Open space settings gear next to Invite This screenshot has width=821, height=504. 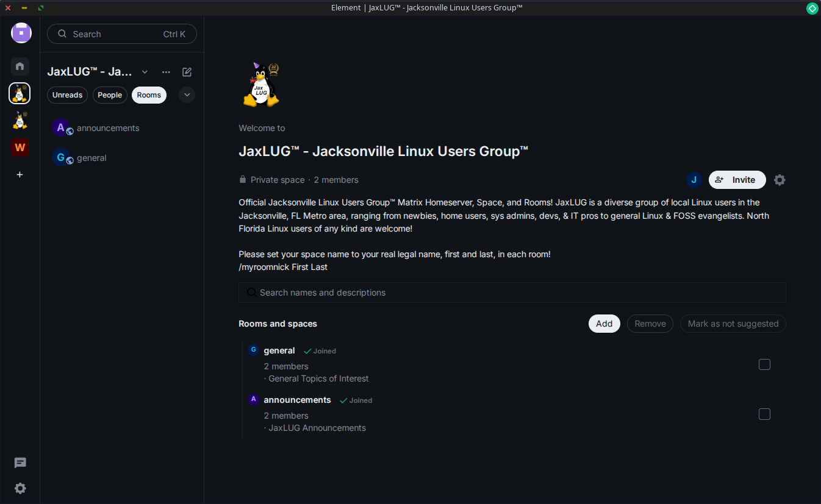click(x=780, y=180)
